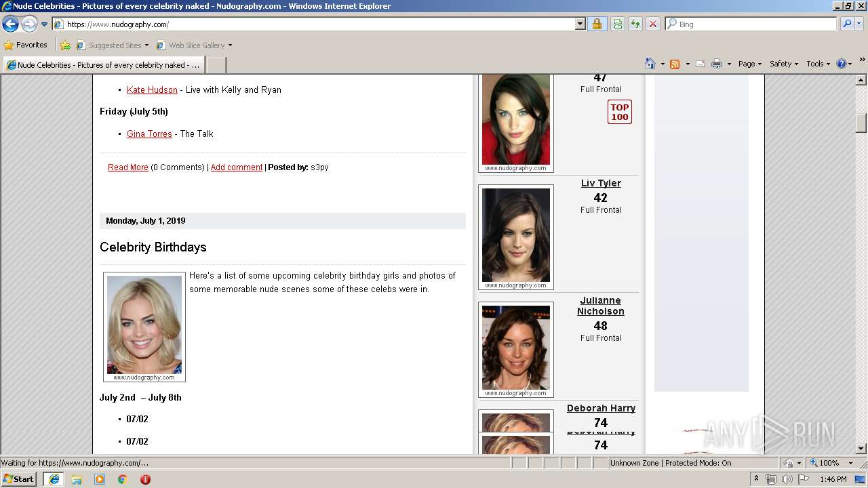The image size is (868, 488).
Task: Run search with the magnifier icon
Action: pyautogui.click(x=847, y=24)
